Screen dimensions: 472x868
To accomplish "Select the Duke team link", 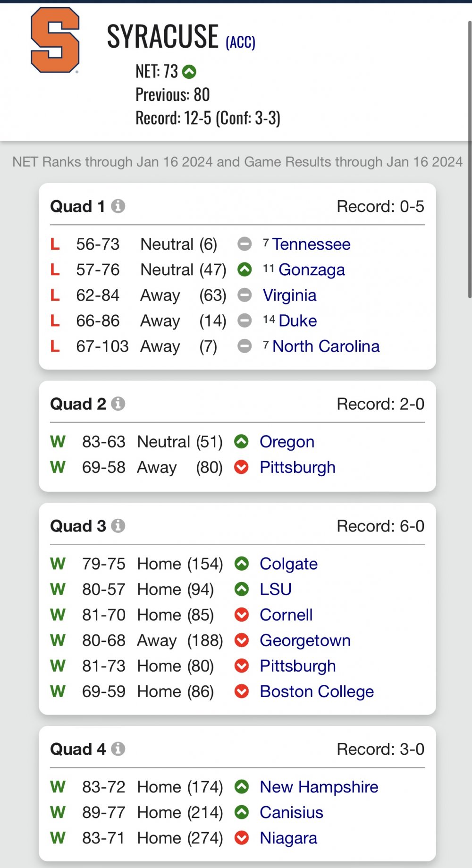I will pyautogui.click(x=298, y=320).
